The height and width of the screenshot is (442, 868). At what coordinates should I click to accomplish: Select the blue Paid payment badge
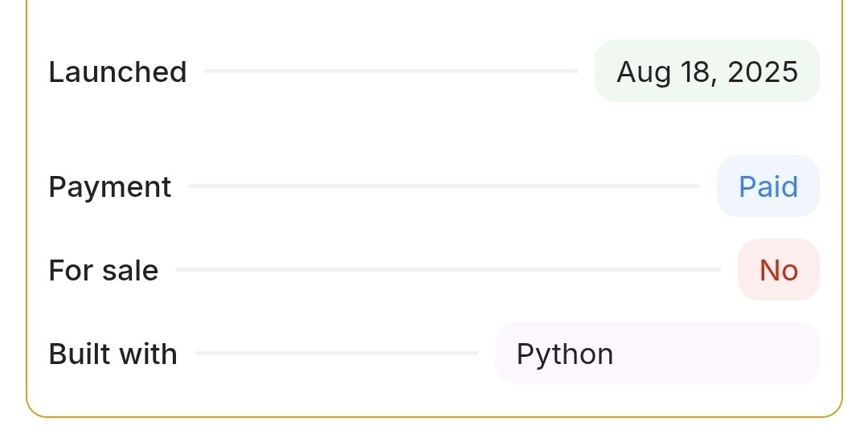pyautogui.click(x=768, y=186)
